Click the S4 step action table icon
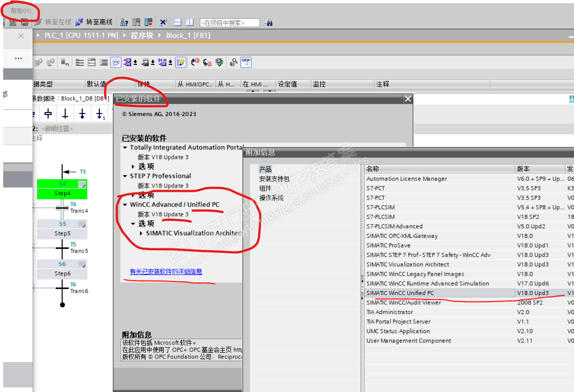Viewport: 574px width, 392px height. (82, 184)
